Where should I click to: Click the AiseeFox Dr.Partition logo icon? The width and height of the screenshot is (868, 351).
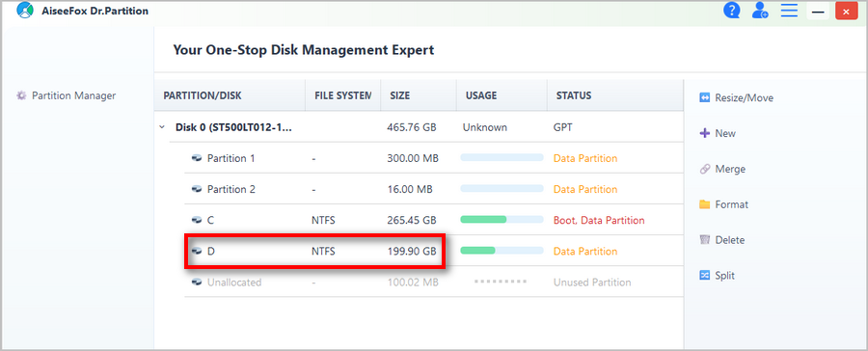coord(25,11)
